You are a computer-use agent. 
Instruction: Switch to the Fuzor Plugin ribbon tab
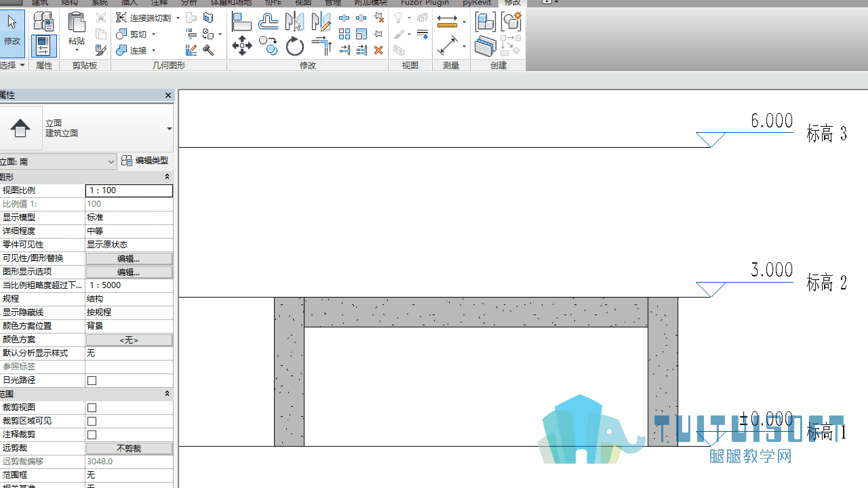(x=425, y=3)
